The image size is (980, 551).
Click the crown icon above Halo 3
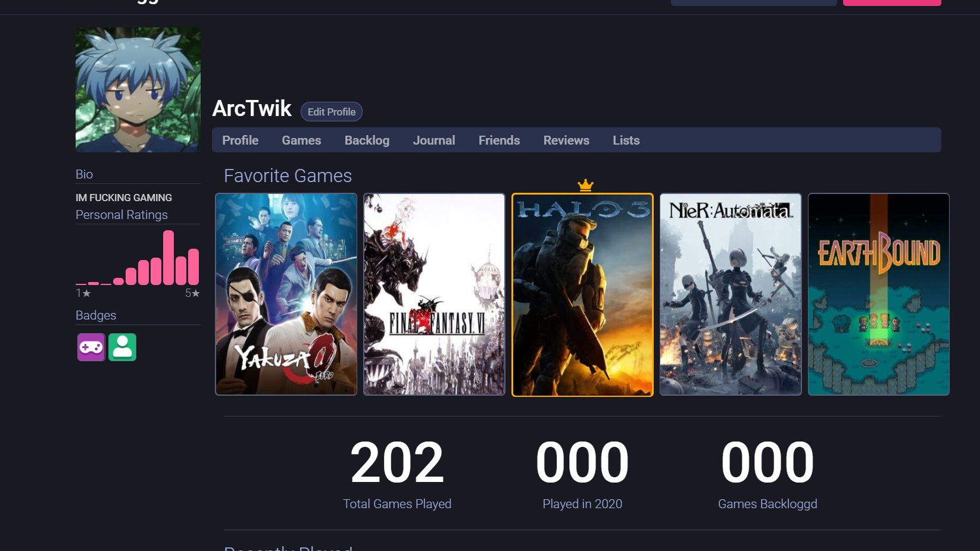[585, 185]
